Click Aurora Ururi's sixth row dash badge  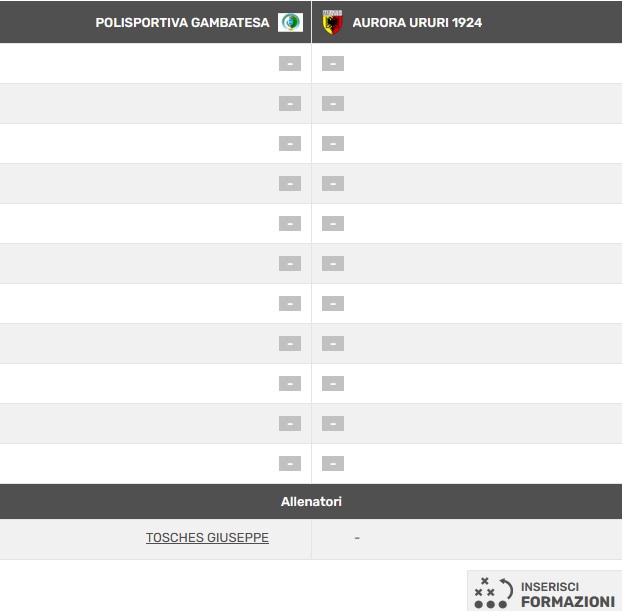pos(333,263)
